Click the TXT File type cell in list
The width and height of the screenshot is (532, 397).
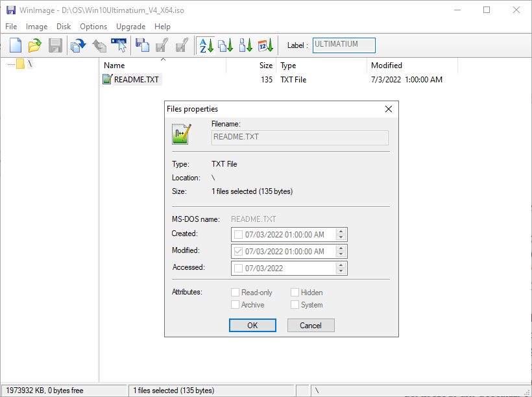293,79
